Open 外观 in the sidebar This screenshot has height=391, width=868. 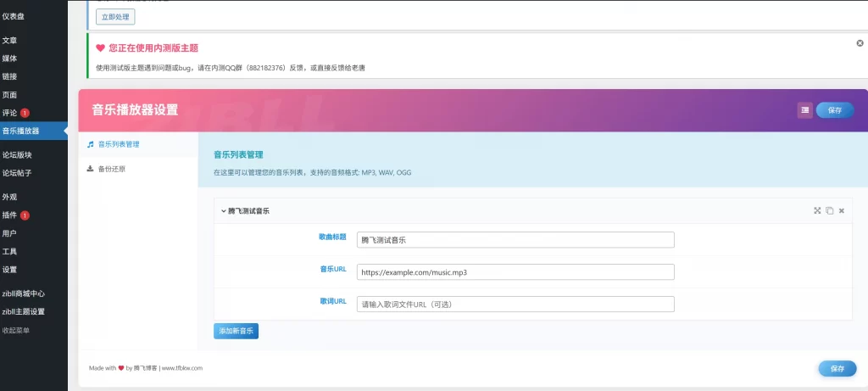coord(34,197)
